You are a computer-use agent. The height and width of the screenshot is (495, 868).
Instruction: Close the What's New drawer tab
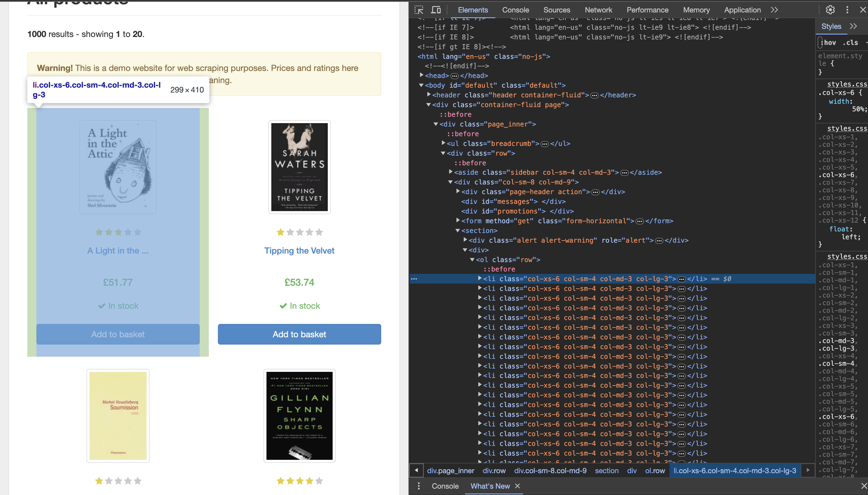tap(517, 486)
